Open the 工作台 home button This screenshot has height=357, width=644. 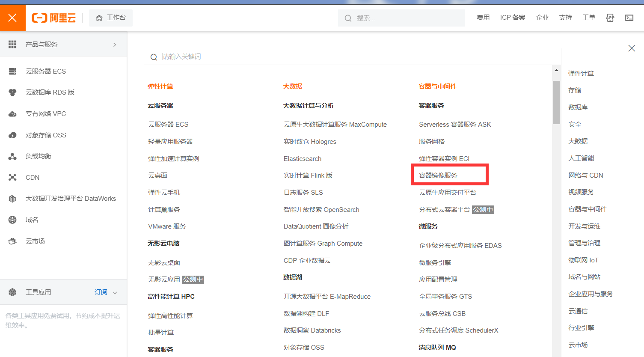pyautogui.click(x=111, y=18)
